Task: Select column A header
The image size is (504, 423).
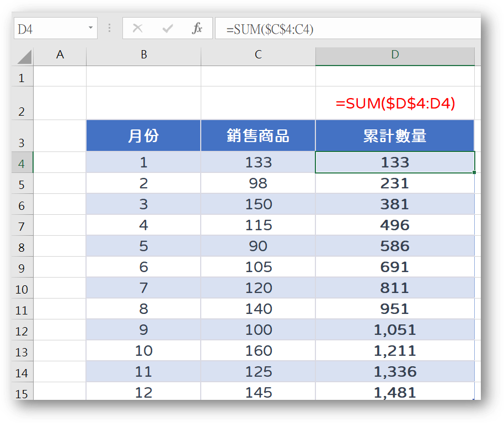Action: [x=60, y=55]
